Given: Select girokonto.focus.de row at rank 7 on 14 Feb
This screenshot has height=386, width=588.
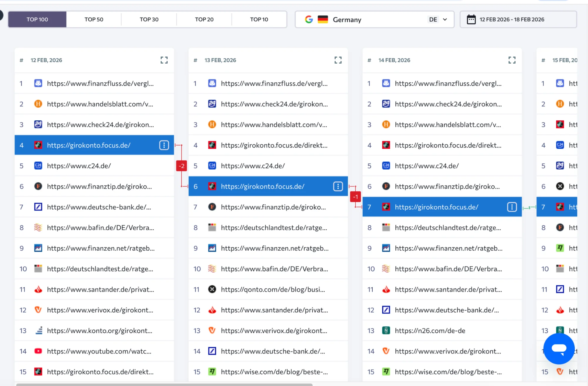Looking at the screenshot, I should pyautogui.click(x=442, y=207).
